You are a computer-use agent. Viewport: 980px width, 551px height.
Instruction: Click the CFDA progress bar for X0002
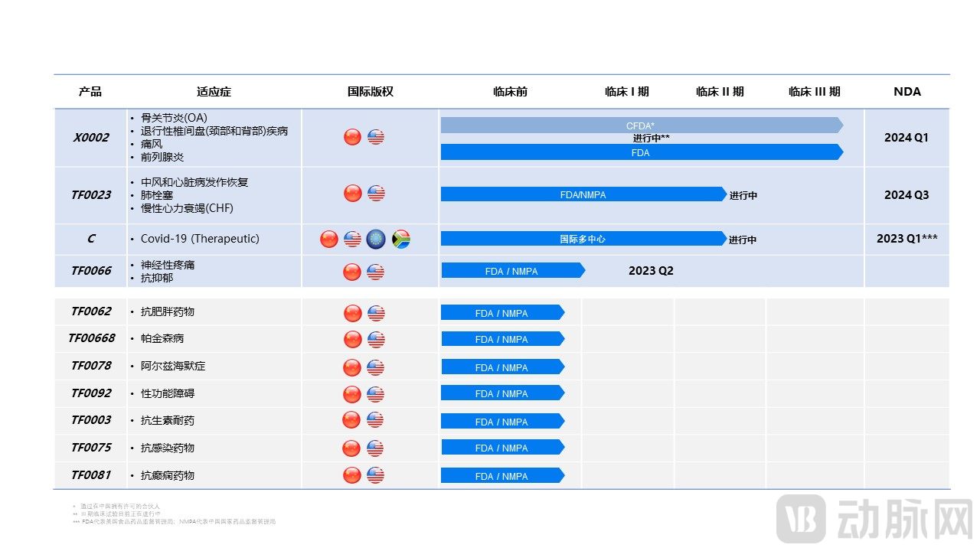click(640, 126)
